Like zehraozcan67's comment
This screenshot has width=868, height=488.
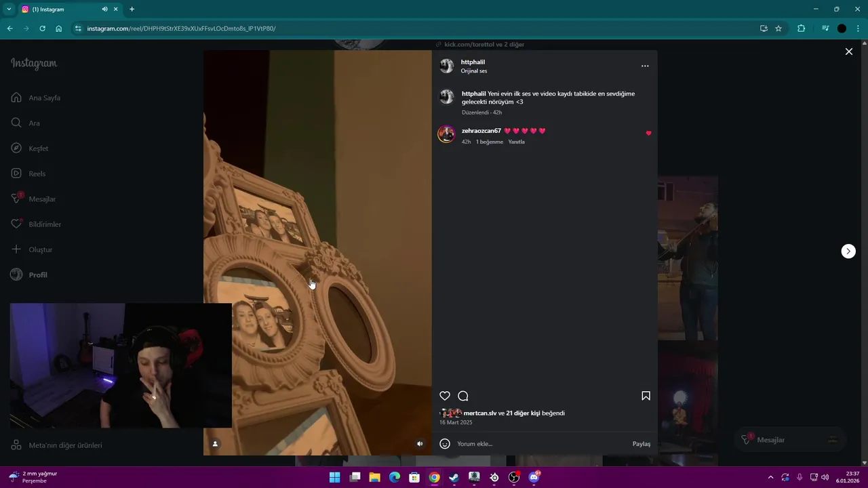point(648,134)
